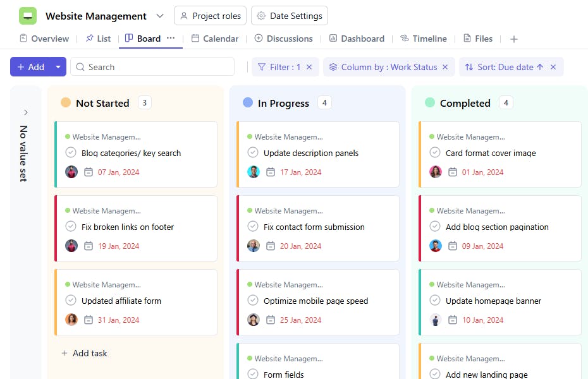
Task: Click the plus icon to add a view tab
Action: coord(514,39)
